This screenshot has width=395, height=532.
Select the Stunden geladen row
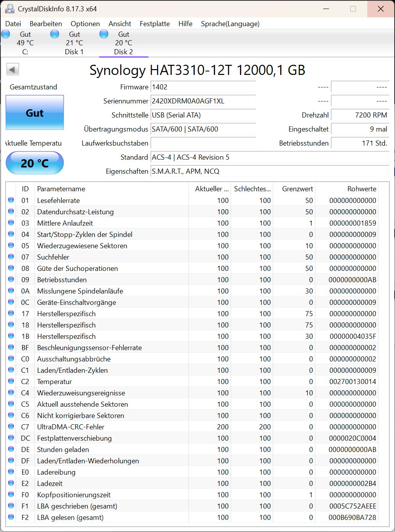pos(192,449)
